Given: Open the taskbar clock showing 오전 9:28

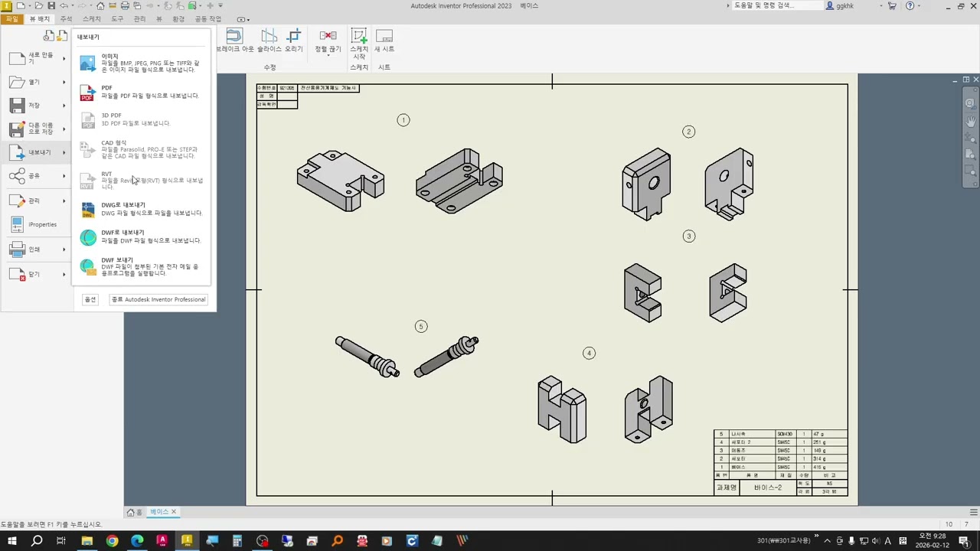Looking at the screenshot, I should coord(932,541).
